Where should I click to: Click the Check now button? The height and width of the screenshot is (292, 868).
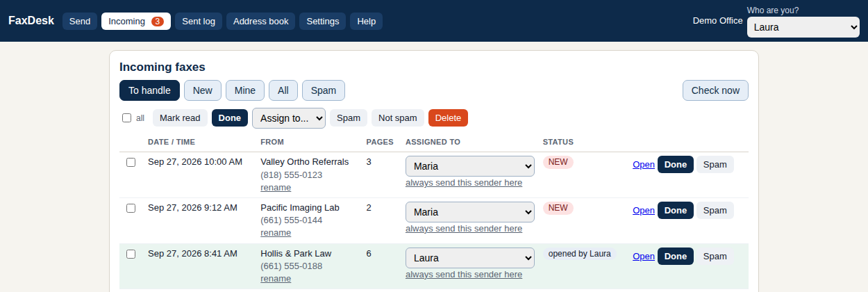tap(715, 90)
